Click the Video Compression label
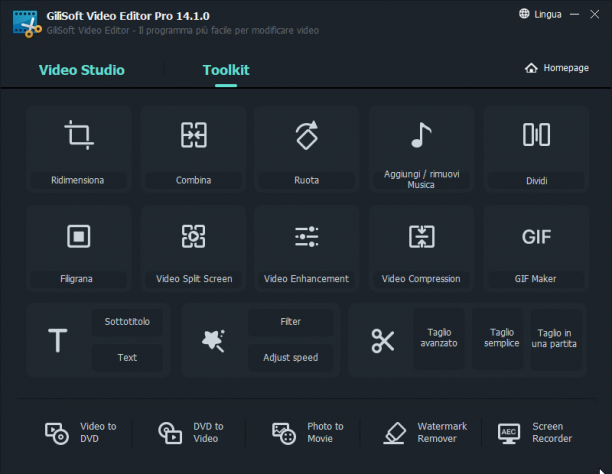Screen dimensions: 612x474 (x=421, y=279)
